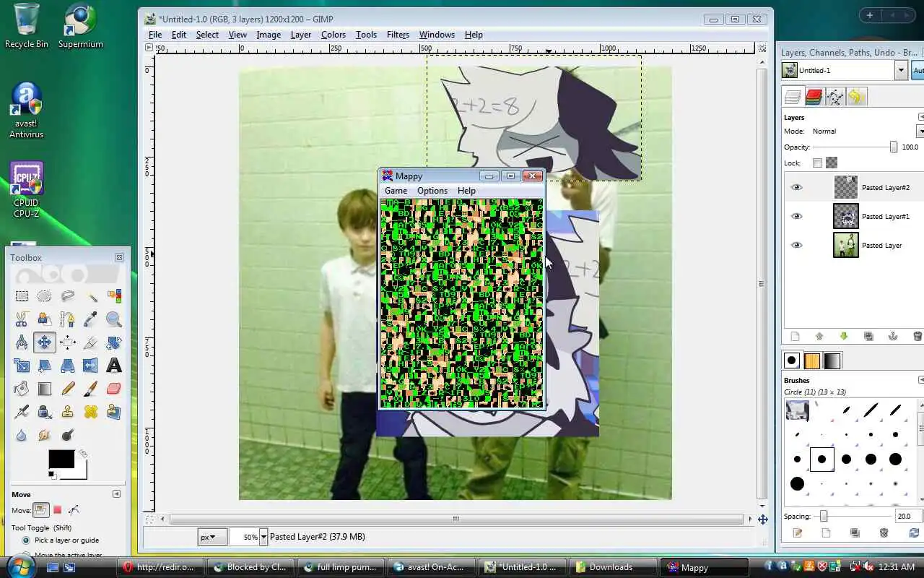Screen dimensions: 924x578
Task: Open the Options menu in Mappy
Action: 432,191
